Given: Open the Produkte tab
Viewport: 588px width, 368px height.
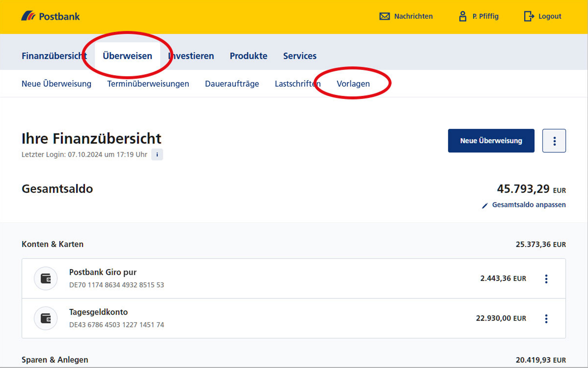Looking at the screenshot, I should tap(249, 56).
